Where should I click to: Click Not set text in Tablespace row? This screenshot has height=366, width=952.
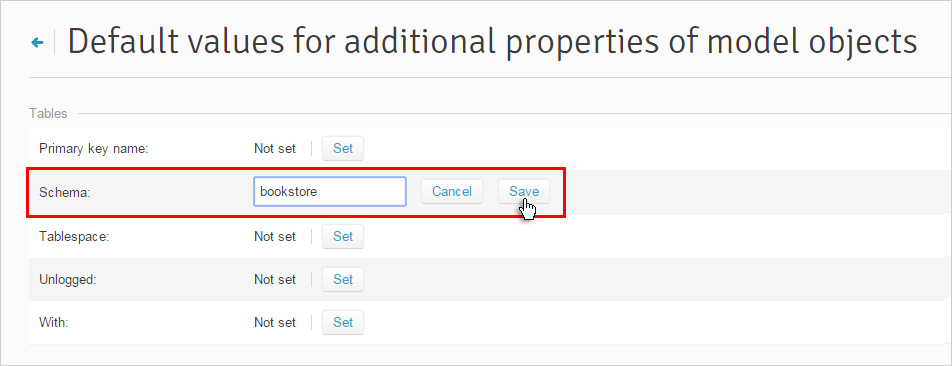tap(275, 236)
